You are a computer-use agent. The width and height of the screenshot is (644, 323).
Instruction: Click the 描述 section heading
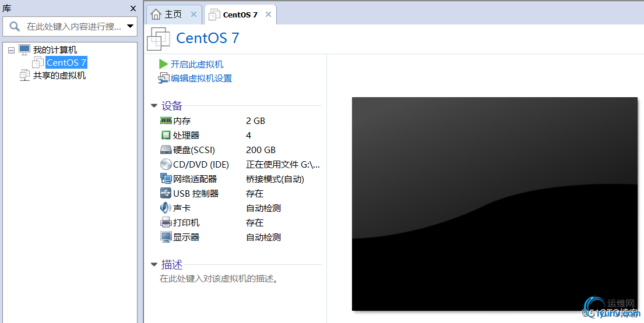click(x=172, y=264)
